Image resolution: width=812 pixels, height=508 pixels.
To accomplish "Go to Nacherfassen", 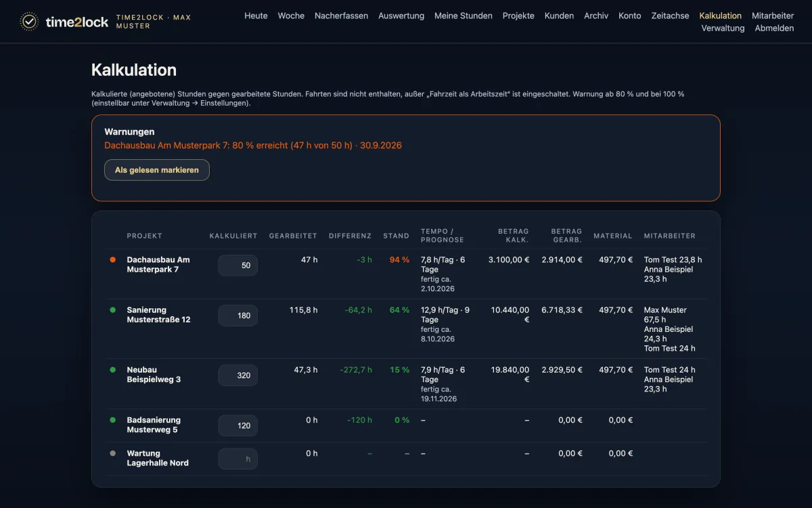I will coord(341,16).
